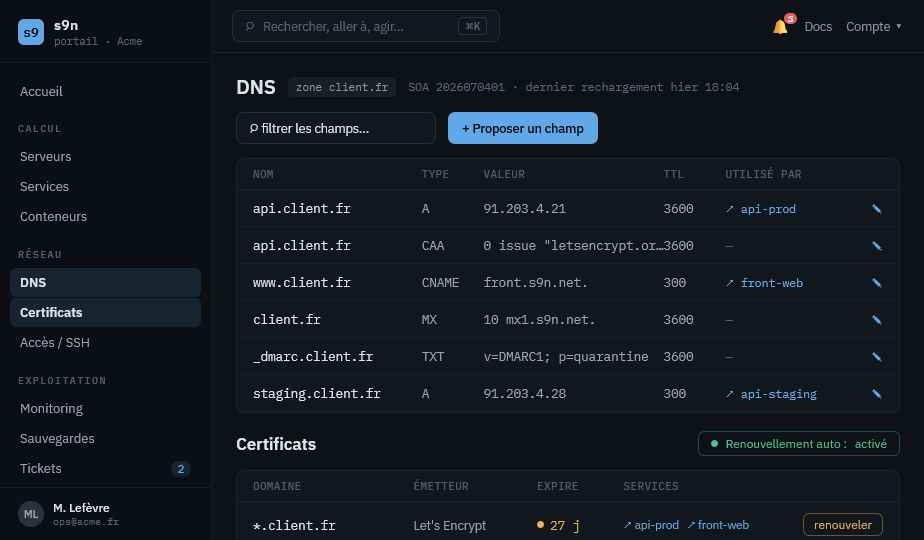Image resolution: width=924 pixels, height=540 pixels.
Task: Follow the api-staging service link
Action: [x=771, y=394]
